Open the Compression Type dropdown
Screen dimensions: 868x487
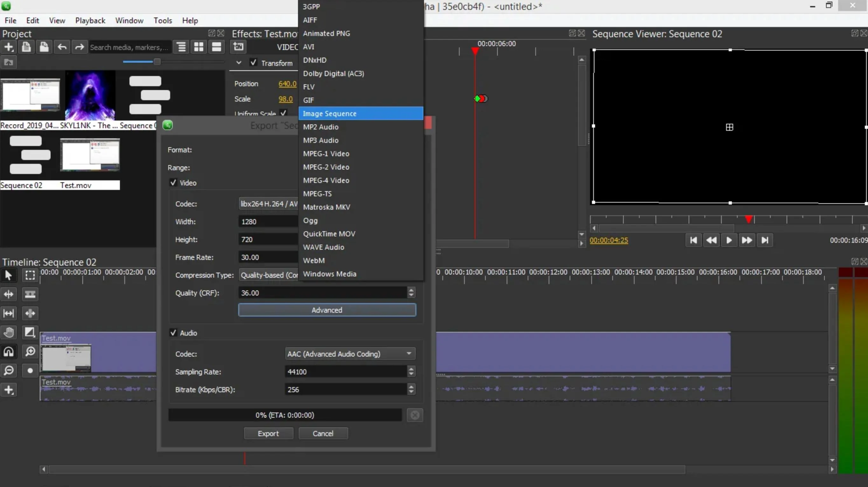pos(268,275)
